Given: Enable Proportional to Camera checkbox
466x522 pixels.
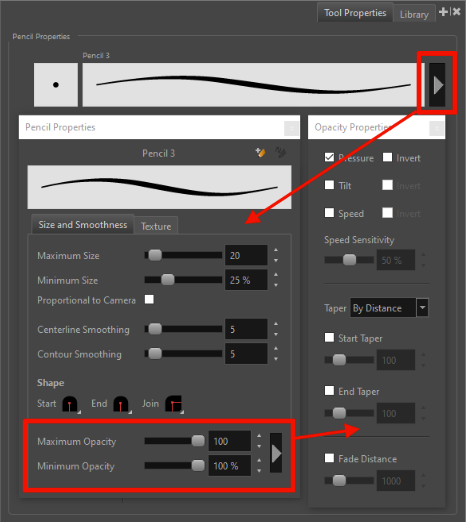Looking at the screenshot, I should [x=149, y=299].
